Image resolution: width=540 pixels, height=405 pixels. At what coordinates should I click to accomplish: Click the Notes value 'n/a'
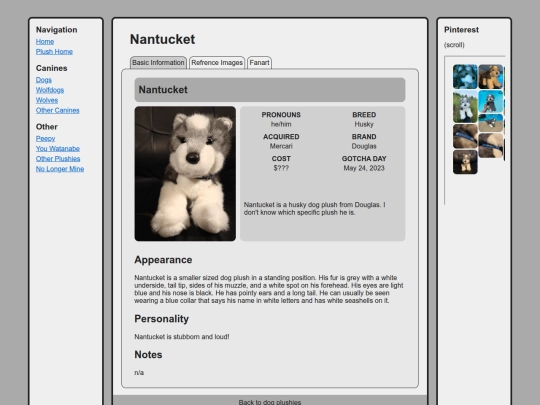(x=139, y=373)
